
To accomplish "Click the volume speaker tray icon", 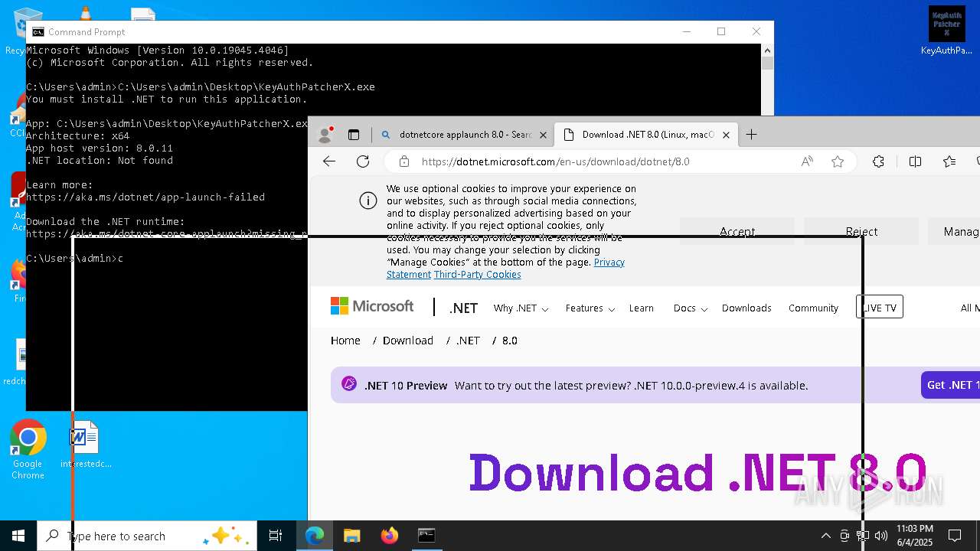I will pos(881,536).
